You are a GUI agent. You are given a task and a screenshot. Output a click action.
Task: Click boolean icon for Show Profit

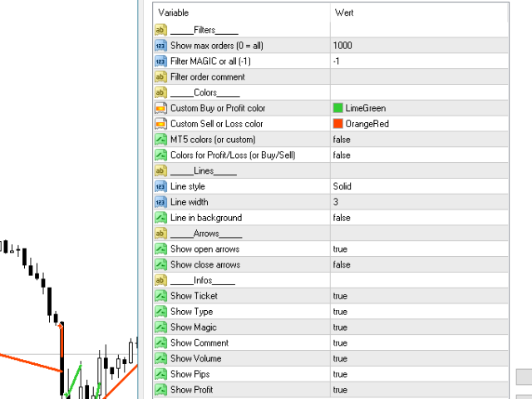[160, 390]
